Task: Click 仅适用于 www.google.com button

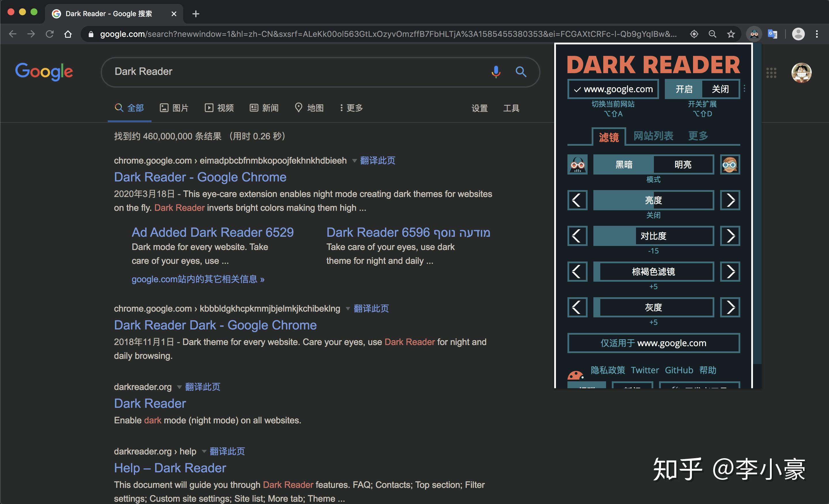Action: pos(653,343)
